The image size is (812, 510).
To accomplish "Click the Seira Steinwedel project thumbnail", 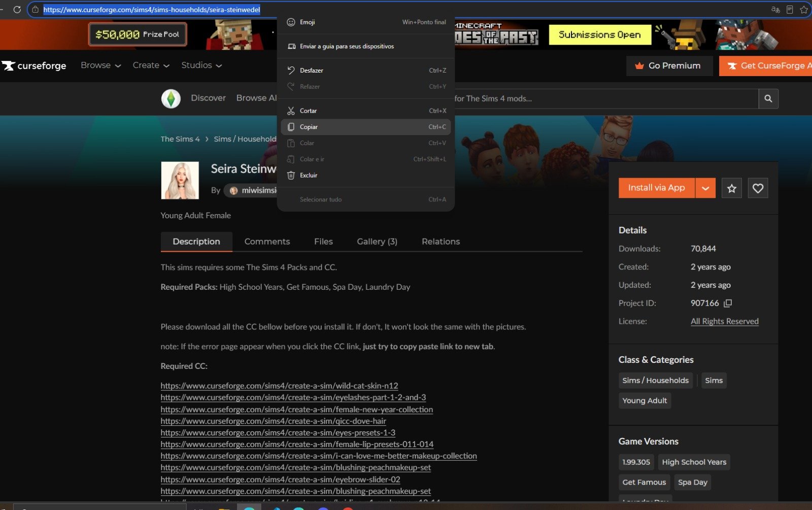I will pos(180,181).
